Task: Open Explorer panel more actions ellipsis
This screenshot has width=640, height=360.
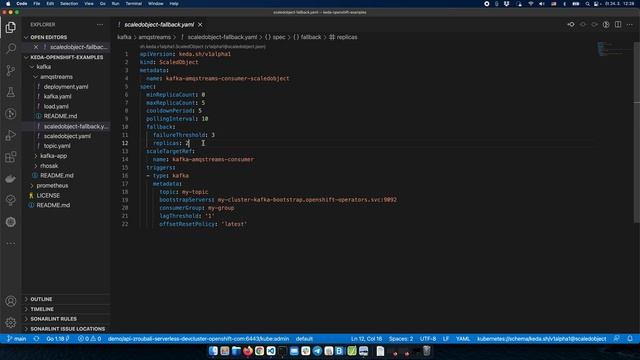Action: tap(100, 24)
